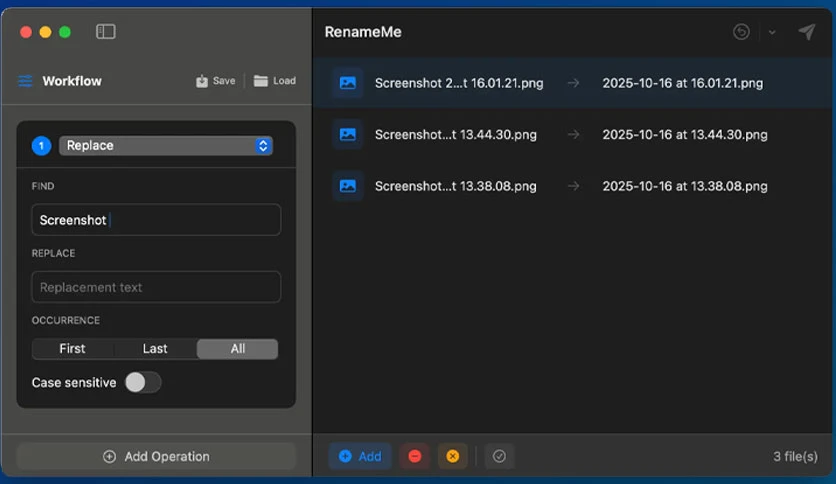836x484 pixels.
Task: Click new name 2025-10-16 at 13.38.08.png
Action: coord(685,186)
